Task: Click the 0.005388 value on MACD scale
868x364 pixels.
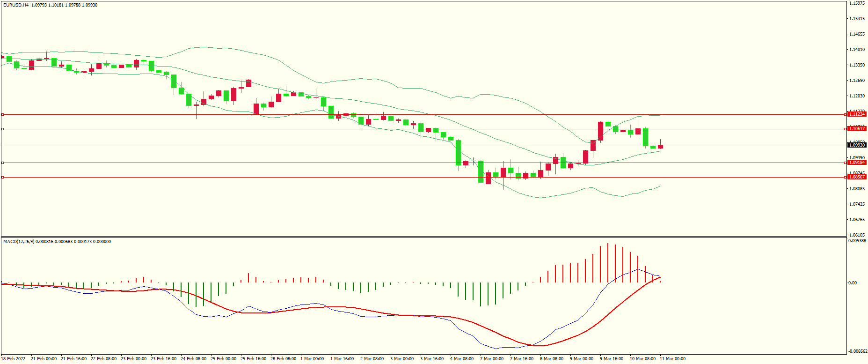Action: tap(857, 241)
